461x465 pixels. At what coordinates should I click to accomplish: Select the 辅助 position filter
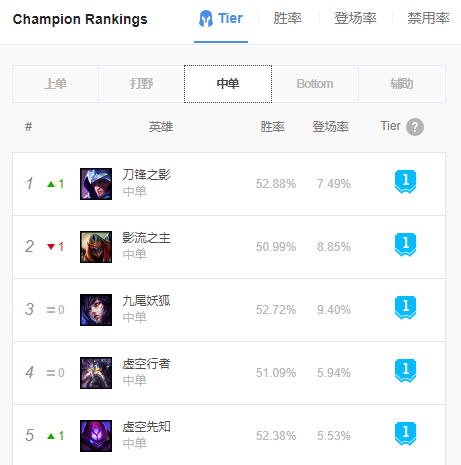click(402, 84)
